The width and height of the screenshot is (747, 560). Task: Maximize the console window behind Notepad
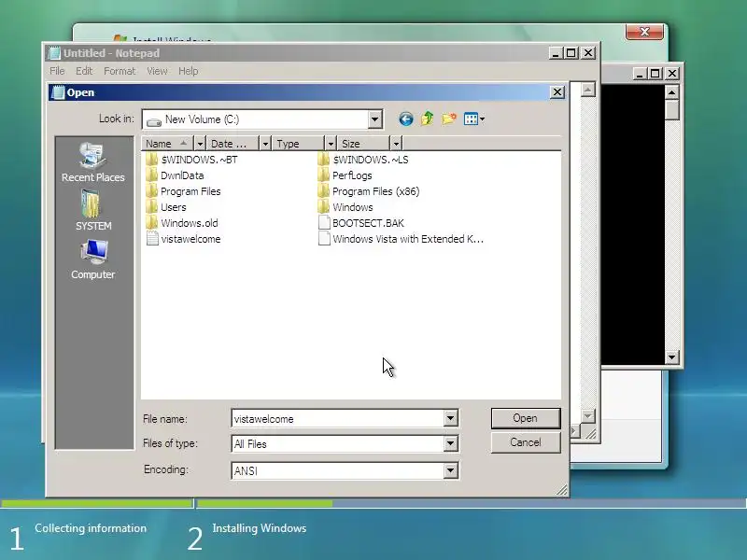pos(655,74)
